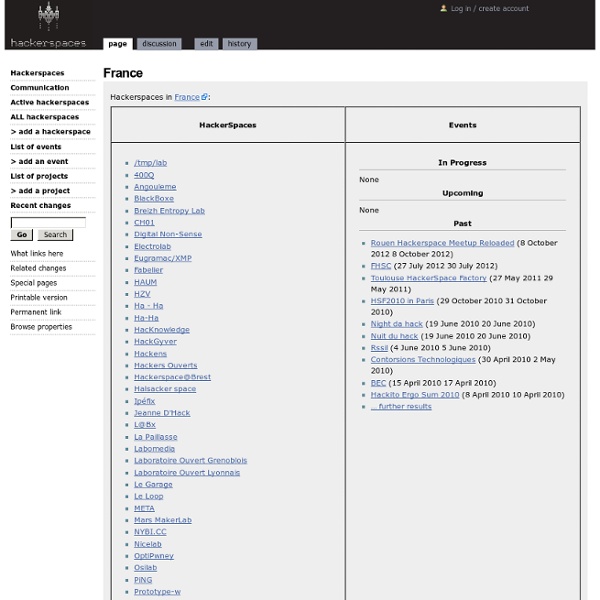The image size is (600, 600).
Task: Open the 400Q hackerspace link
Action: [144, 175]
